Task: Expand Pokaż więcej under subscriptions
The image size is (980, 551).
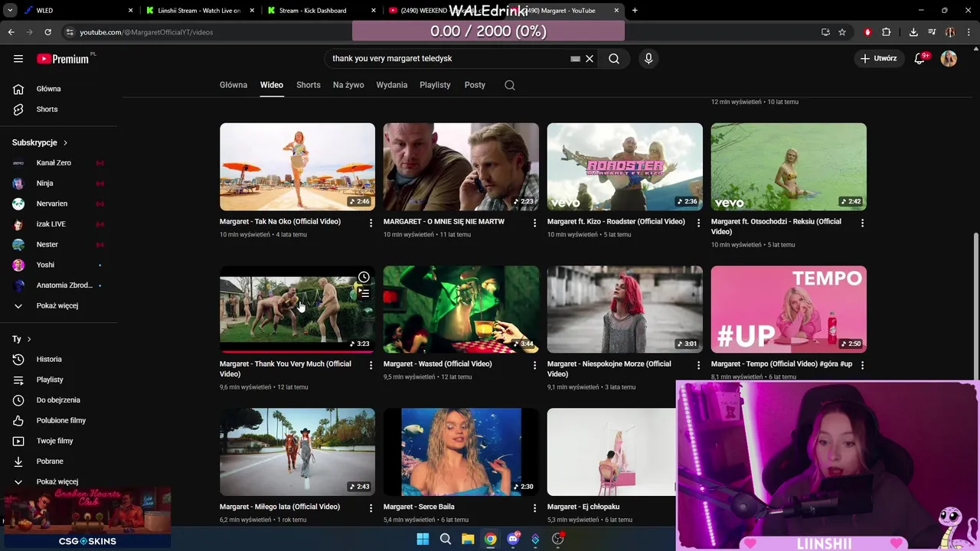Action: click(59, 305)
